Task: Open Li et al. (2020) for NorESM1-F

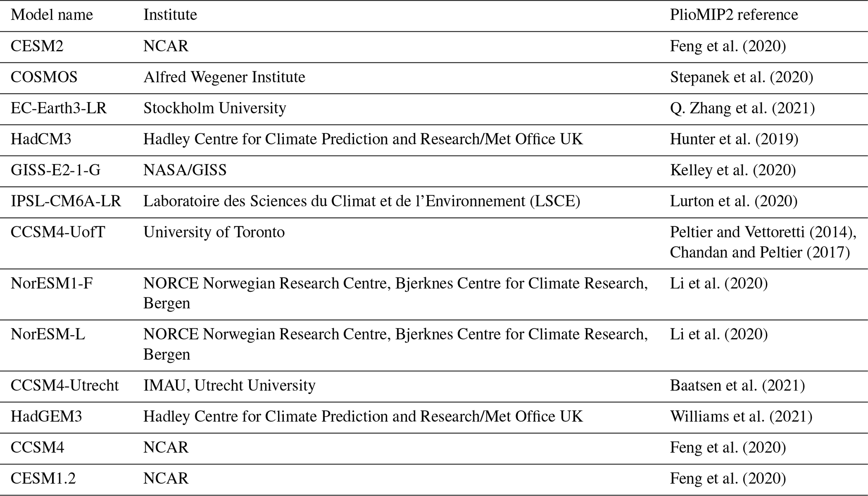Action: click(719, 283)
